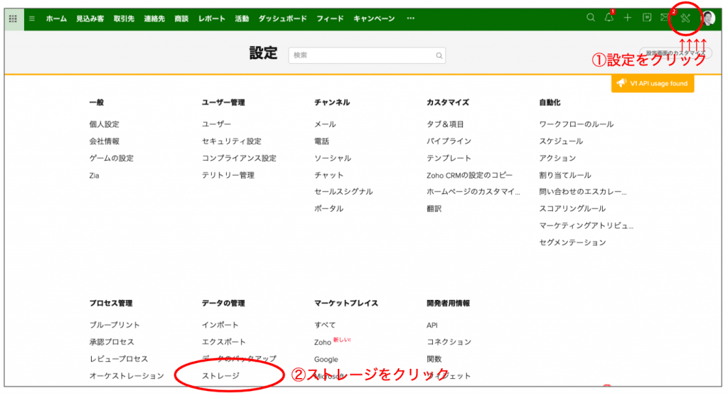Open the mail envelope icon
728x393 pixels.
(665, 18)
